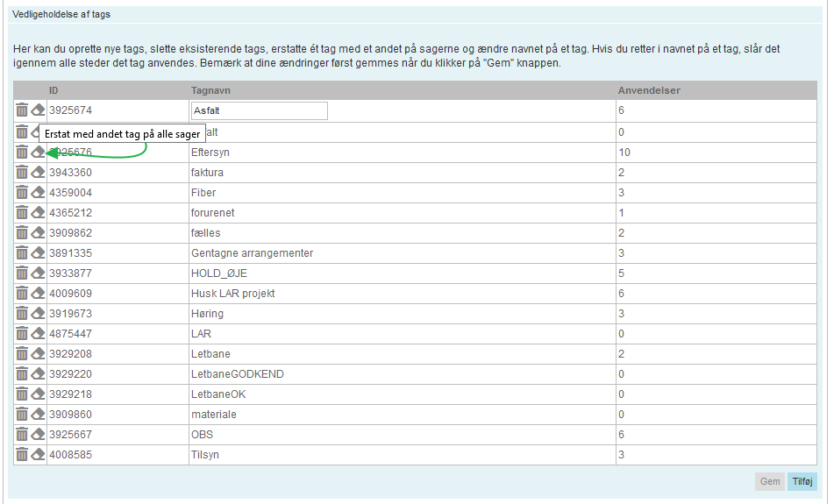Click the Anvendelser column header
Screen dimensions: 834x504
click(x=649, y=90)
